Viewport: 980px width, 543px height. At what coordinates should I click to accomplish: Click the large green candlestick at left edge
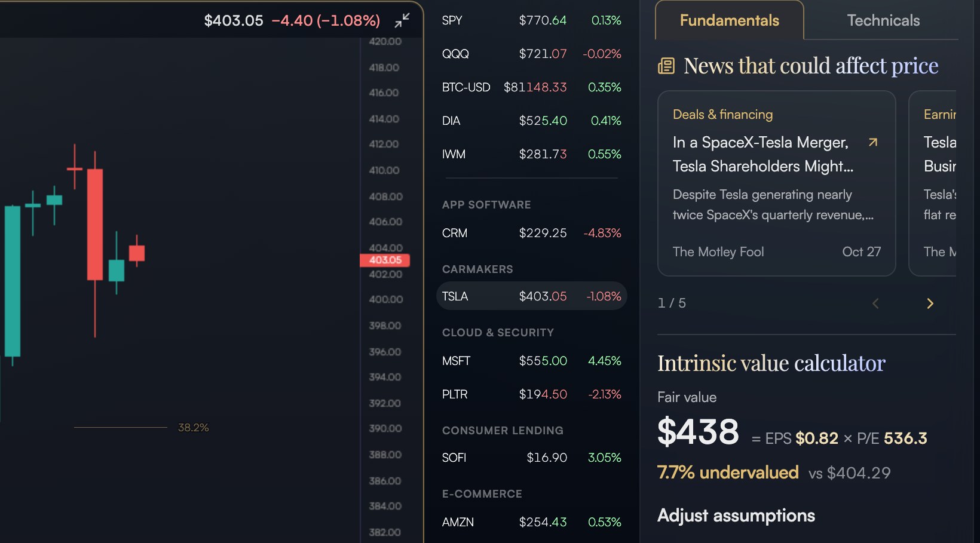point(12,281)
